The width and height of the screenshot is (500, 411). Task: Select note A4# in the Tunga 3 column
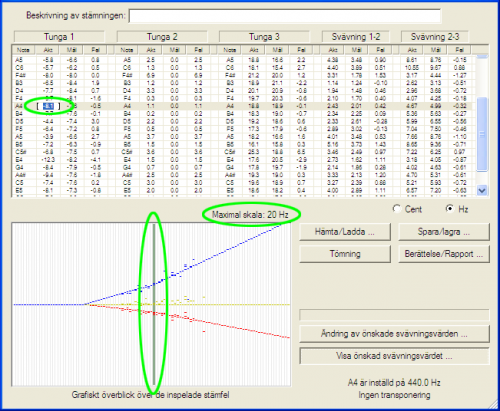click(230, 175)
